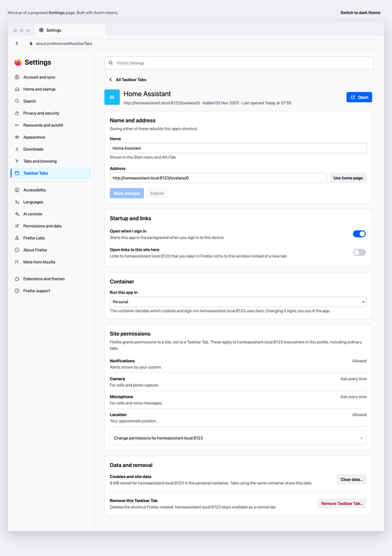
Task: Open Firefox support link
Action: [51, 291]
